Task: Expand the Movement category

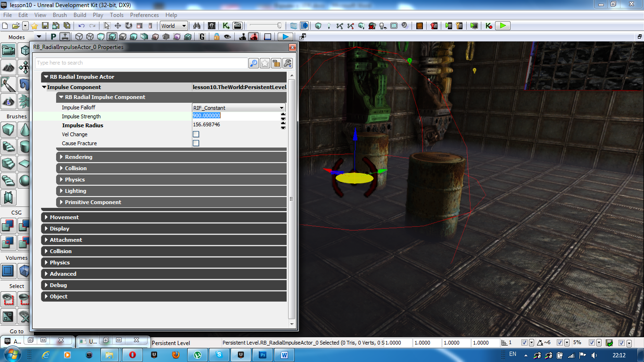Action: pyautogui.click(x=164, y=217)
